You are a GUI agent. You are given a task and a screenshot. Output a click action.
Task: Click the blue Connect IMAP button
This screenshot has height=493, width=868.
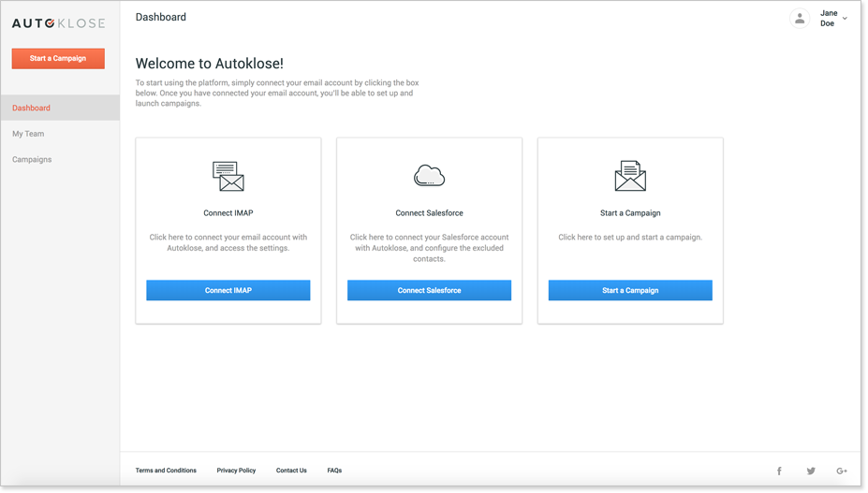pyautogui.click(x=228, y=291)
